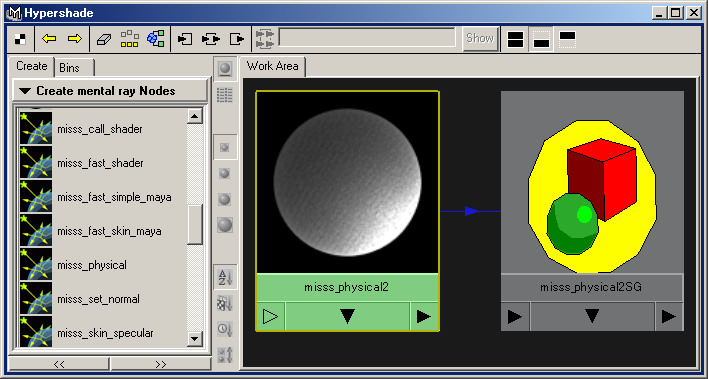Toggle the Create bar checkered icon
This screenshot has width=708, height=379.
[20, 39]
